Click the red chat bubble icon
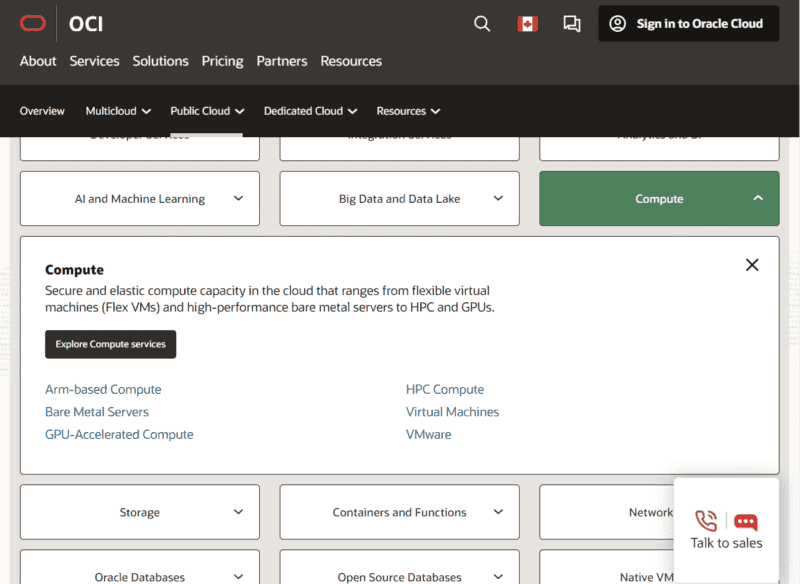The image size is (800, 584). [x=746, y=521]
